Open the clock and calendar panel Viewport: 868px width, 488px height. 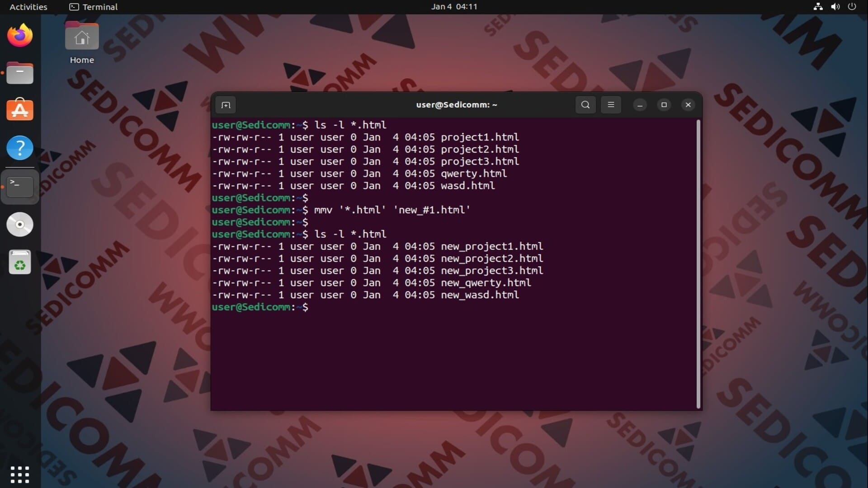point(454,7)
